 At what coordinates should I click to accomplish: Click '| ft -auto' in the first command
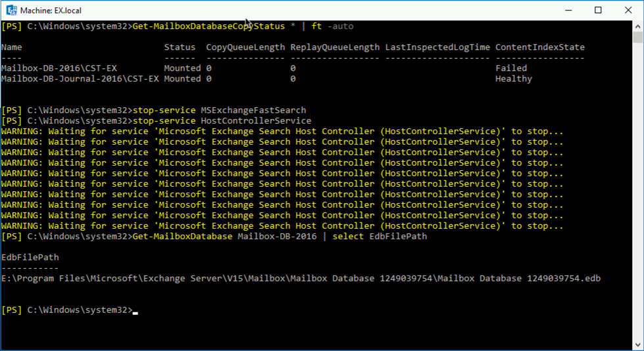(x=328, y=26)
